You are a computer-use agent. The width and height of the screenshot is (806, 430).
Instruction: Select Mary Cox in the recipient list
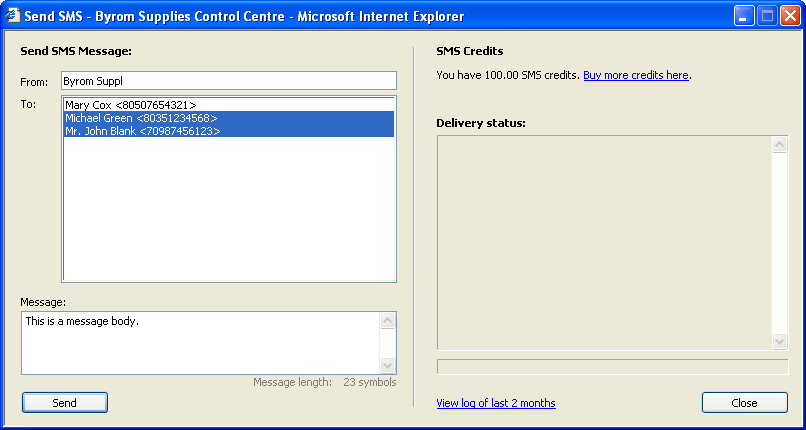point(131,104)
